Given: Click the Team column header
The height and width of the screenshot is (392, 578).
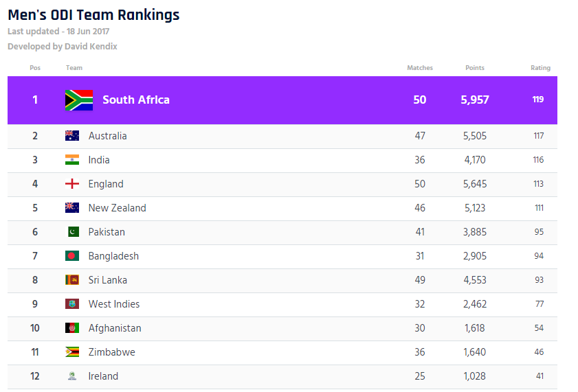Looking at the screenshot, I should pos(74,68).
